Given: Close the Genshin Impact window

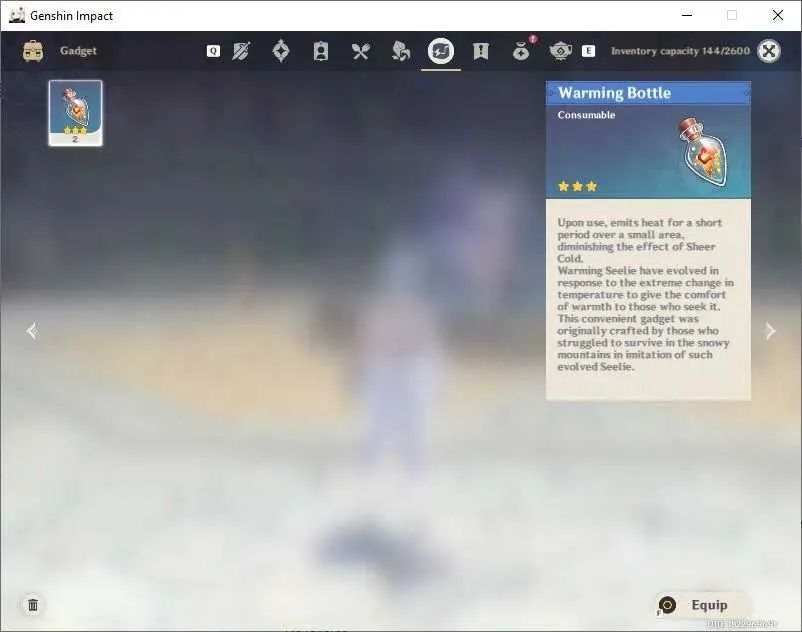Looking at the screenshot, I should 777,15.
